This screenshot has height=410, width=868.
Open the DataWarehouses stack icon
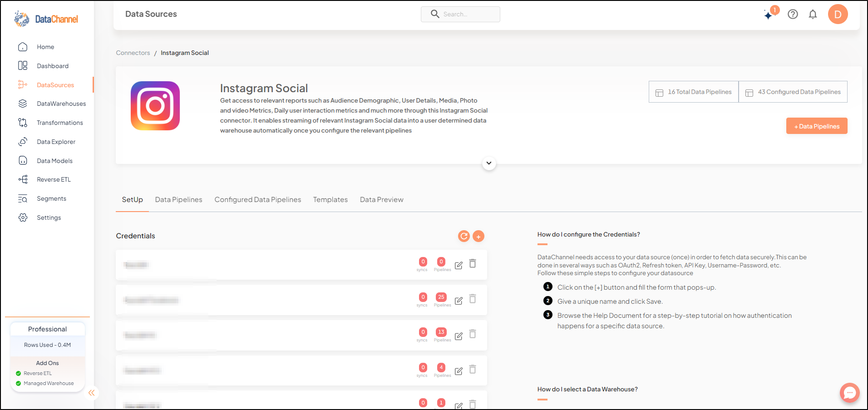23,104
